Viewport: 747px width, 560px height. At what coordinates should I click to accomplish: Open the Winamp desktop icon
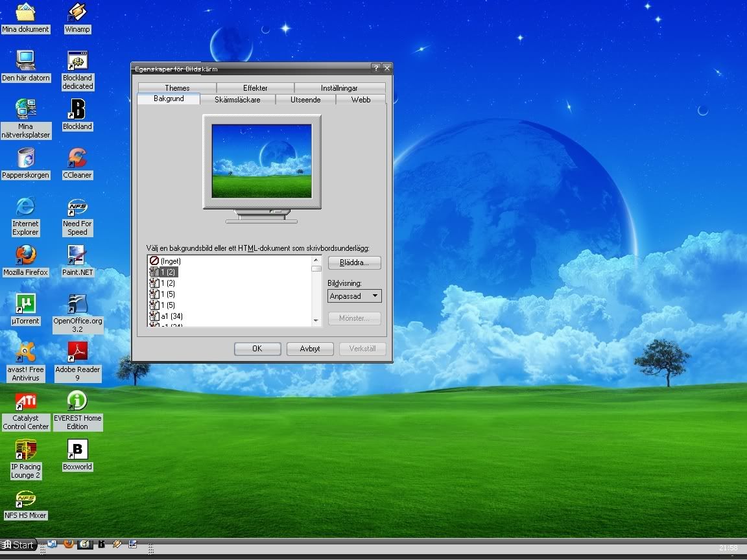[77, 13]
